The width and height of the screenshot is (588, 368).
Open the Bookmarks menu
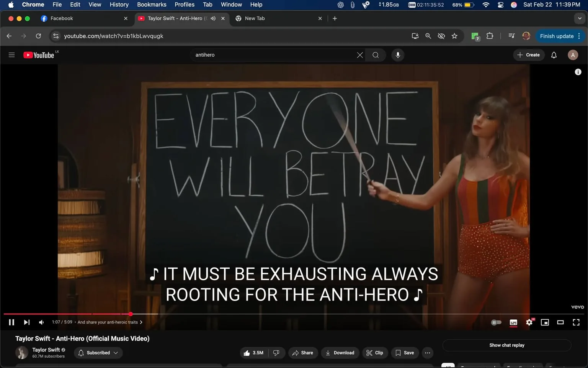click(x=151, y=5)
